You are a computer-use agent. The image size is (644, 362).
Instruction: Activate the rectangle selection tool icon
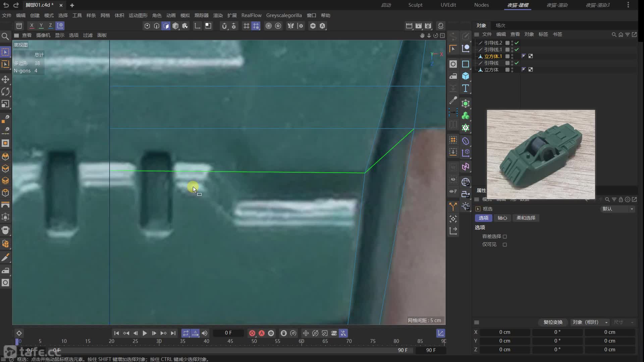[x=5, y=52]
